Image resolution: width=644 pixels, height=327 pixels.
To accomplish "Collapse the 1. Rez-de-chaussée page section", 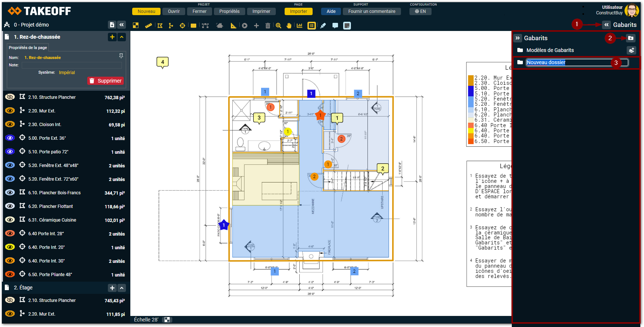I will point(122,37).
